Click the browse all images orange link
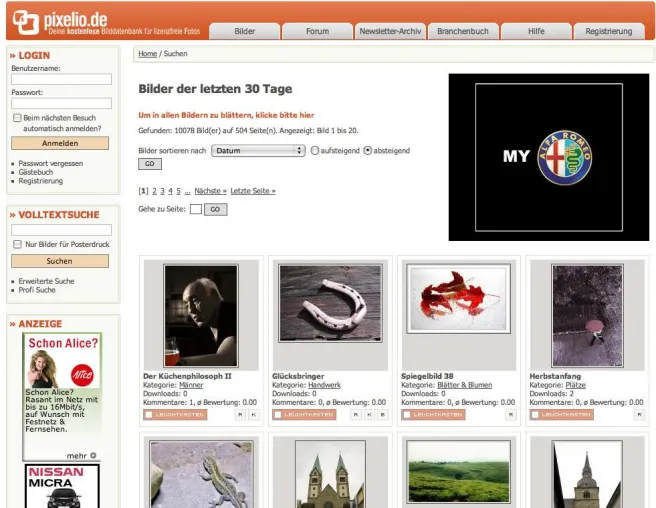The width and height of the screenshot is (656, 508). [x=226, y=115]
